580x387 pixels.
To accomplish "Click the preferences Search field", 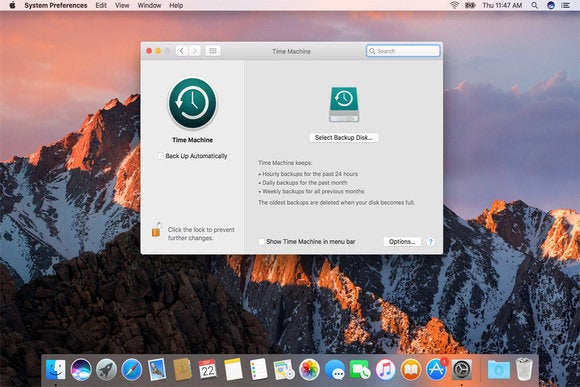I will click(x=403, y=51).
